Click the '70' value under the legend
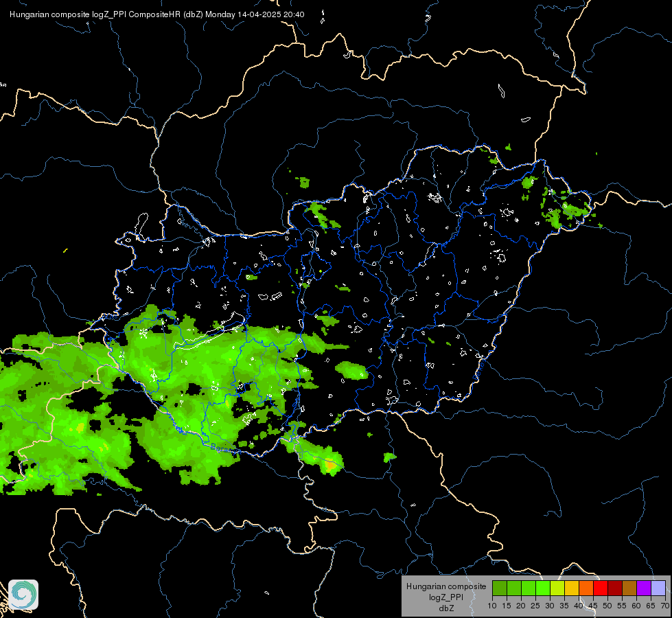Image resolution: width=672 pixels, height=618 pixels. point(665,606)
